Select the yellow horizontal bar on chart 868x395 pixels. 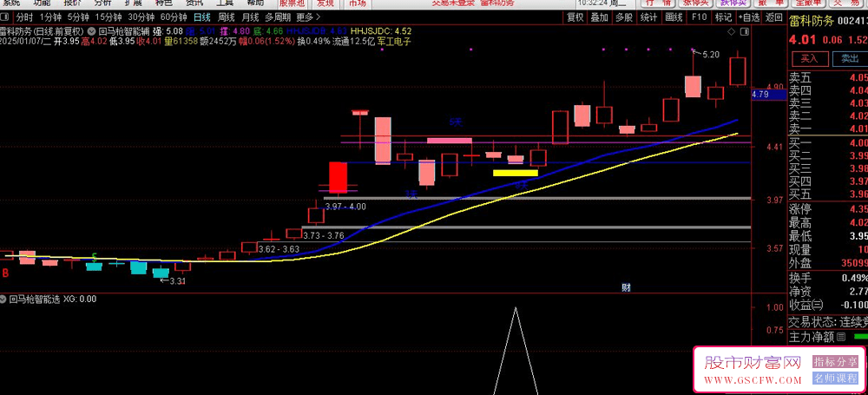click(516, 173)
